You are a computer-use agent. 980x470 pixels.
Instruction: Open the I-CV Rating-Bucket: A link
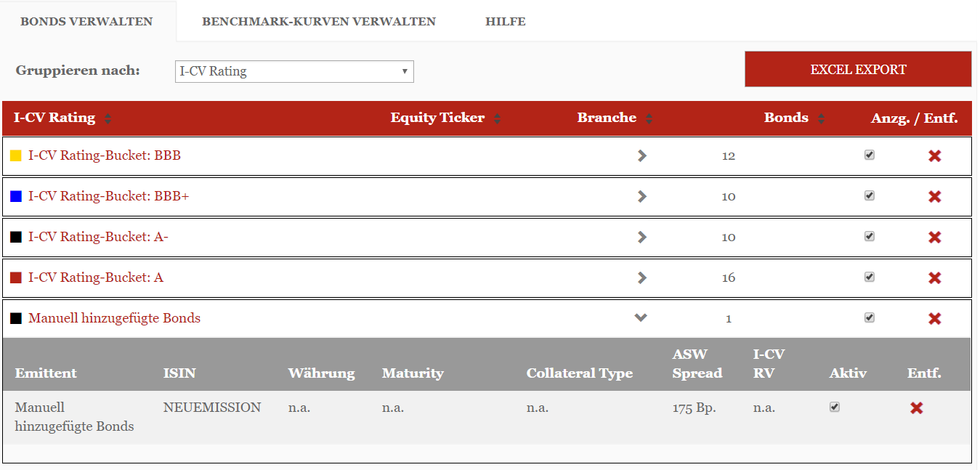click(x=96, y=277)
